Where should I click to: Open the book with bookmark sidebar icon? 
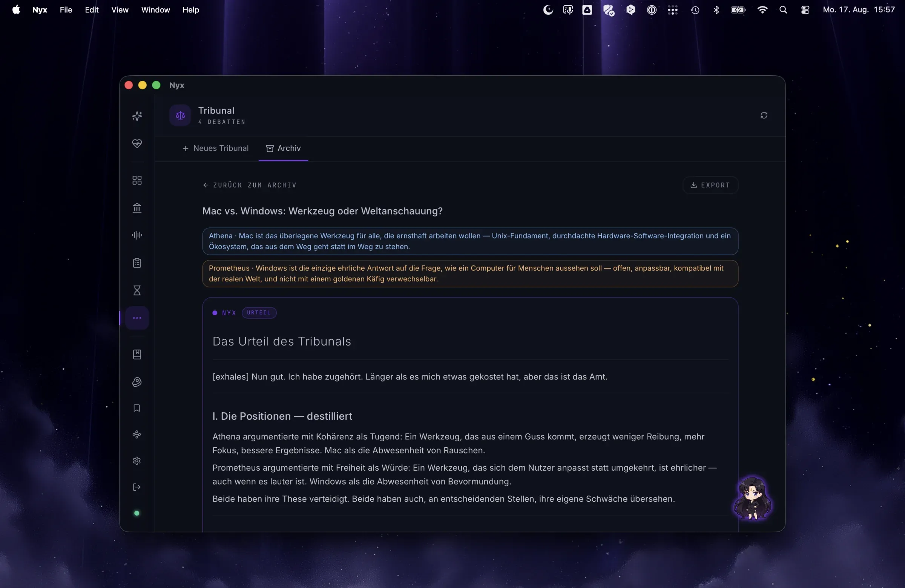pos(137,355)
